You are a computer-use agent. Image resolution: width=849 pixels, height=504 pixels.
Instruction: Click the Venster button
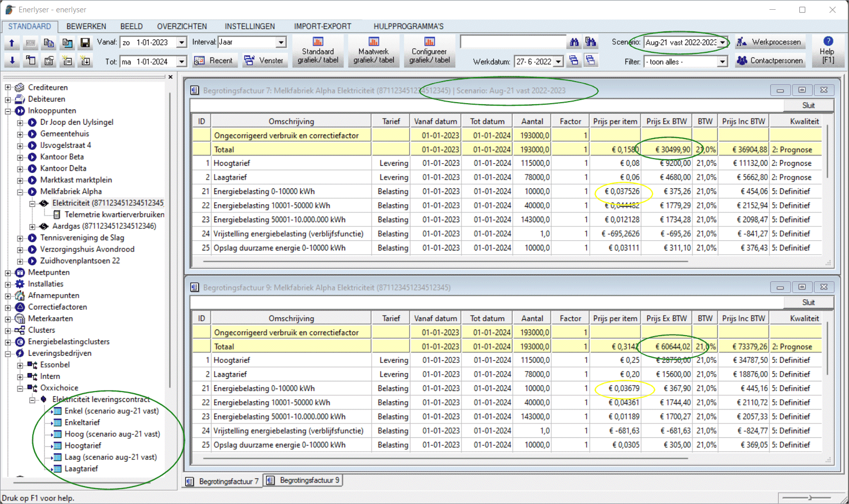pos(264,61)
